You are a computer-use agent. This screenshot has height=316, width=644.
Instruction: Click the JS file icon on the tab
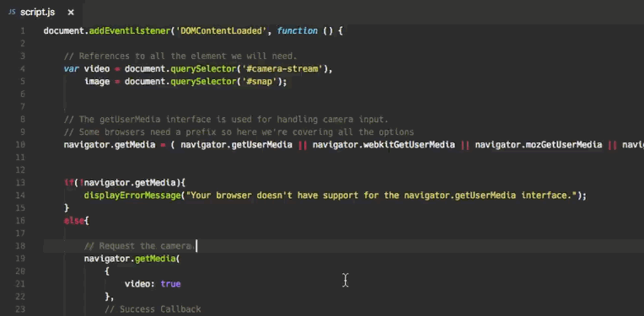tap(12, 13)
